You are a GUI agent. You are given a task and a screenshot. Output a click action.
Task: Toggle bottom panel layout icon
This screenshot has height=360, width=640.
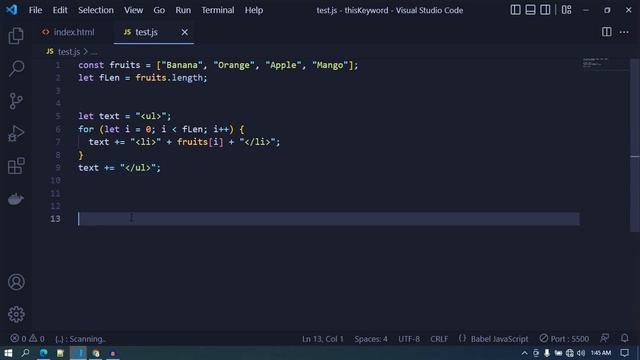pos(530,10)
